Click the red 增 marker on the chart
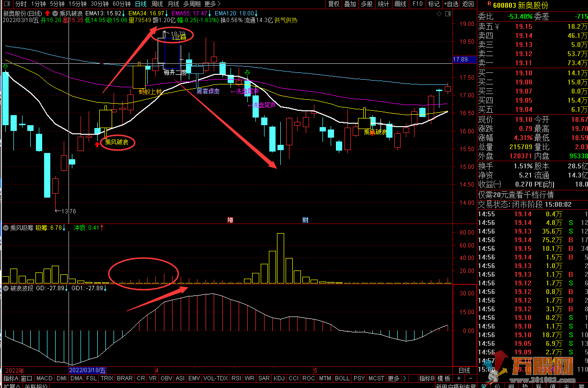588x388 pixels. 230,220
